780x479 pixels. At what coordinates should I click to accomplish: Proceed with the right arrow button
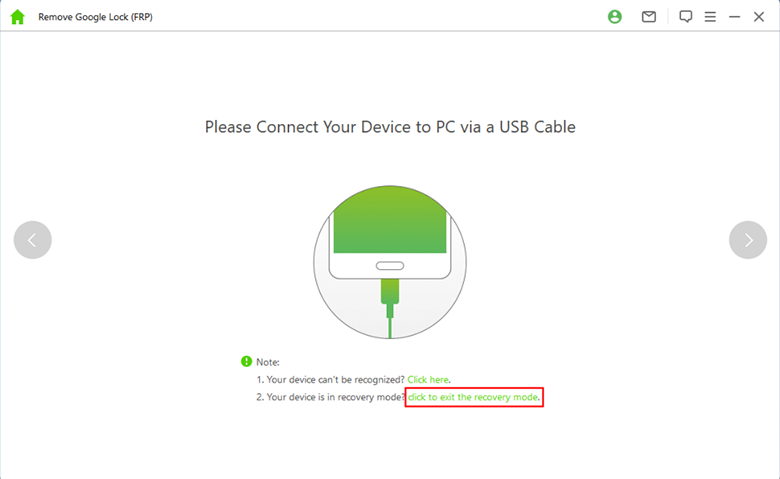(748, 240)
